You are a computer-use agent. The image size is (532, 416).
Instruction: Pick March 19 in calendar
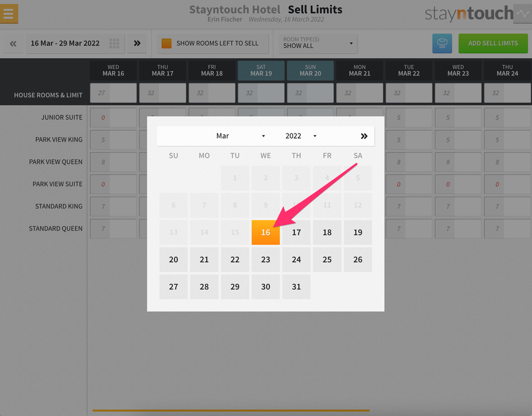point(357,233)
